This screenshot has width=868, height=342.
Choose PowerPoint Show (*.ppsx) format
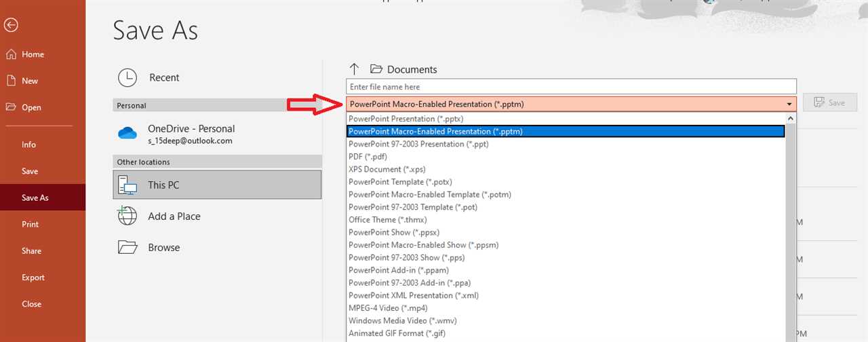coord(565,232)
